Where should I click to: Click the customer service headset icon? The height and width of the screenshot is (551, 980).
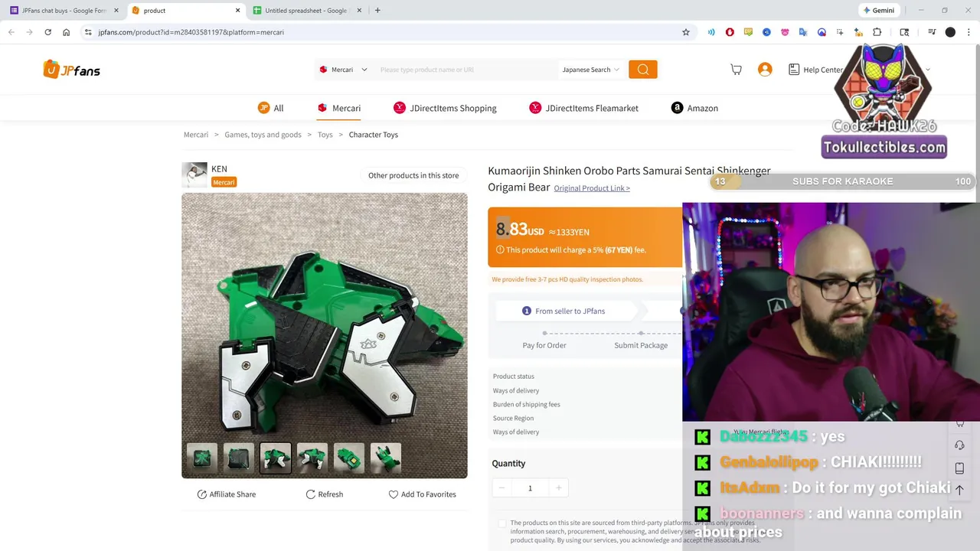coord(959,445)
